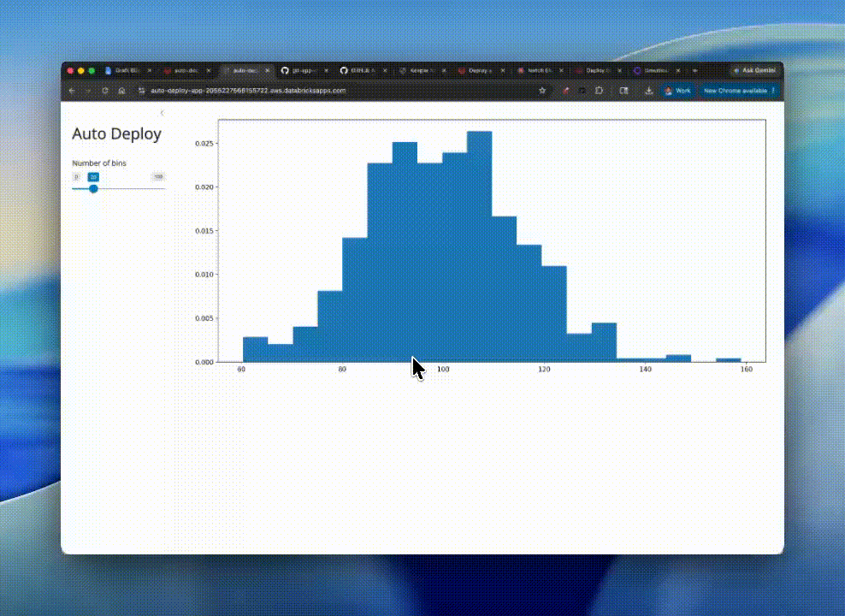This screenshot has width=845, height=616.
Task: Open the Work profile button
Action: [677, 91]
